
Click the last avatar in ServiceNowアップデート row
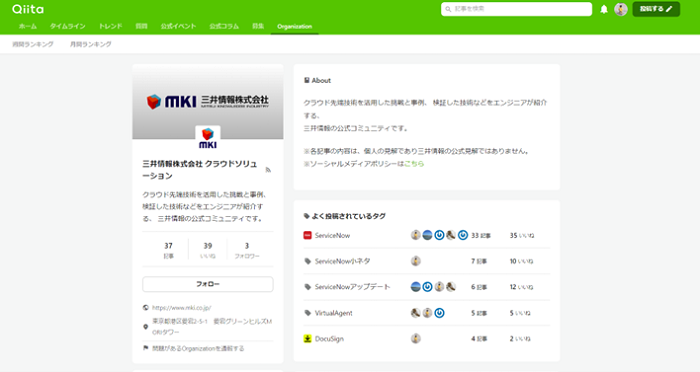[451, 287]
